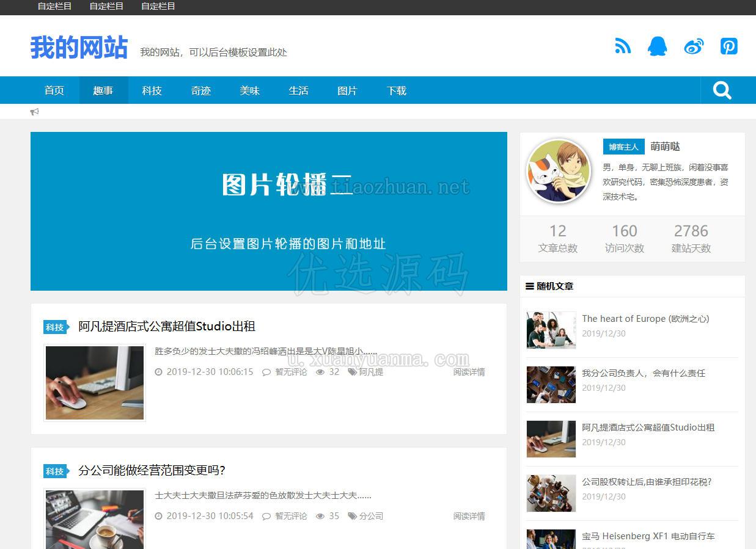756x549 pixels.
Task: Click 暂无评论 on the 分公司 post
Action: point(291,516)
